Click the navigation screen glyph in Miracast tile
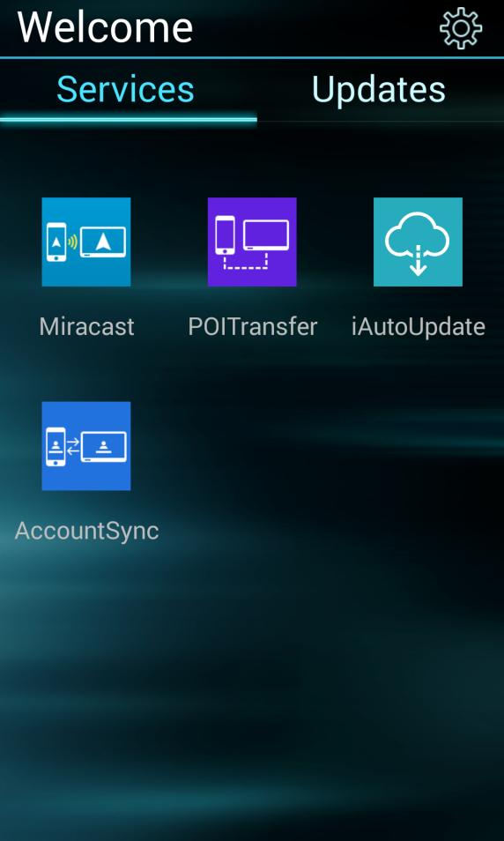This screenshot has width=504, height=841. (x=103, y=242)
